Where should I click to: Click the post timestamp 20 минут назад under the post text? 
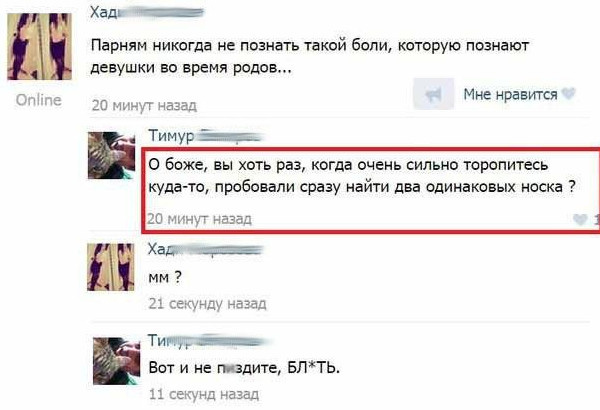(x=144, y=105)
